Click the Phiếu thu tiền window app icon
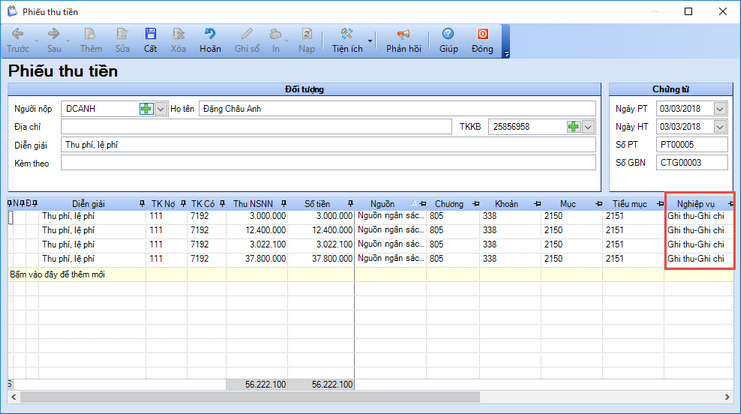 (x=12, y=11)
